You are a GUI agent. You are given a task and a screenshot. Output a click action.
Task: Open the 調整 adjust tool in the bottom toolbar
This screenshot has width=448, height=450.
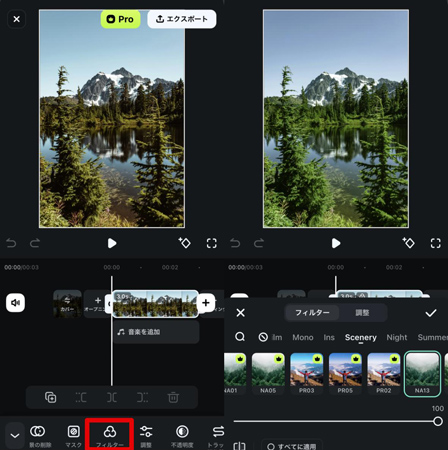(x=146, y=436)
